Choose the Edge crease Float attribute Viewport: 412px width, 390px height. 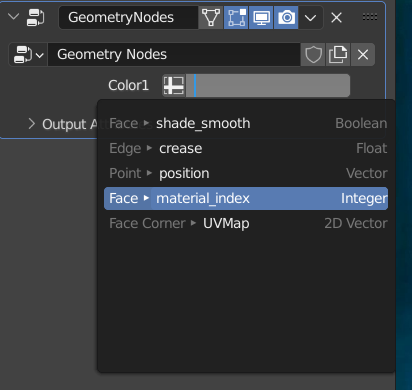pyautogui.click(x=246, y=149)
